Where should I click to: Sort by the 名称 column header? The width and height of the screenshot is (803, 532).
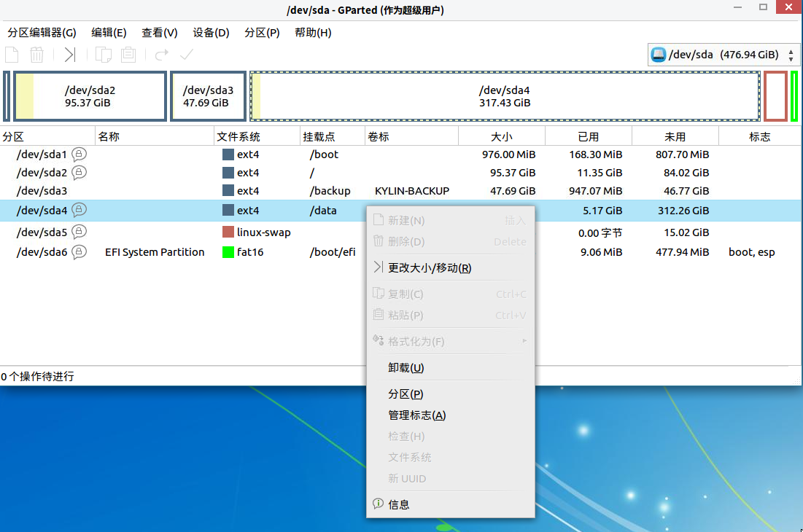tap(155, 136)
